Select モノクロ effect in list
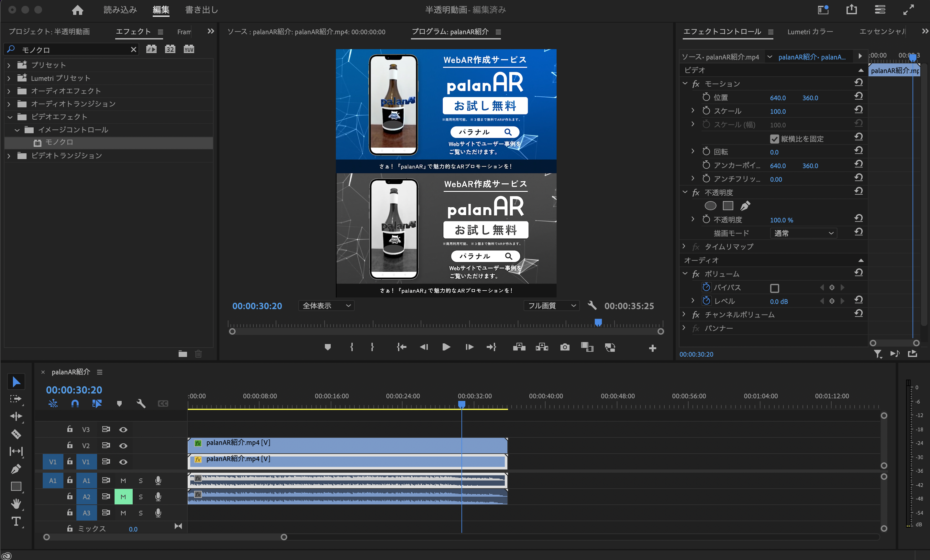This screenshot has height=560, width=930. click(x=109, y=143)
